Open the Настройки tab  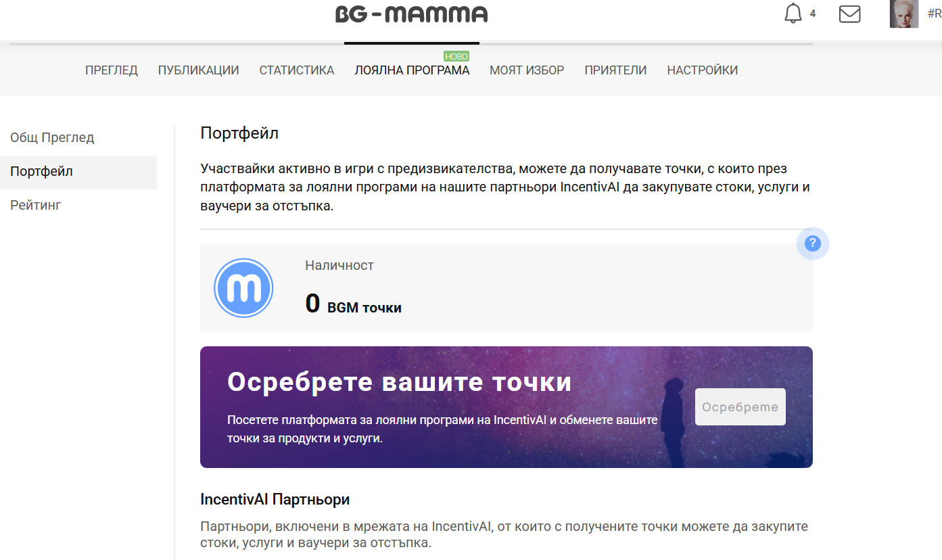tap(703, 70)
